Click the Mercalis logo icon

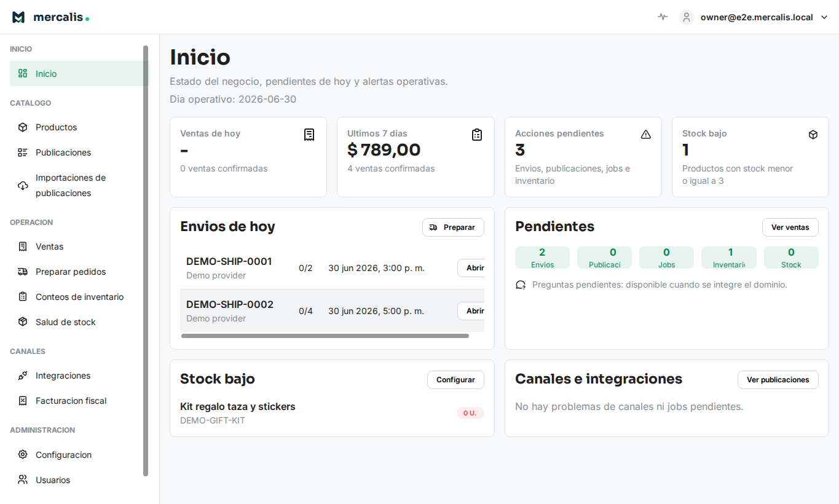[18, 17]
